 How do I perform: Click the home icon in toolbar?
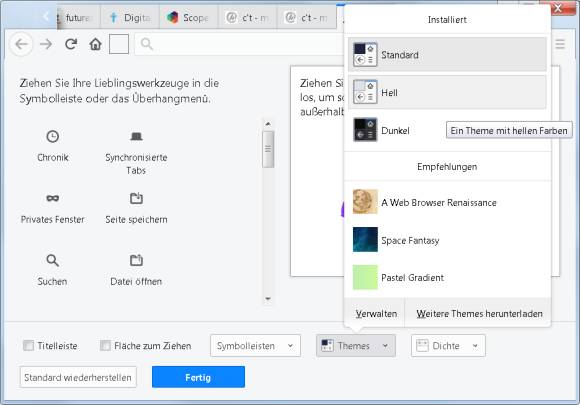point(95,44)
